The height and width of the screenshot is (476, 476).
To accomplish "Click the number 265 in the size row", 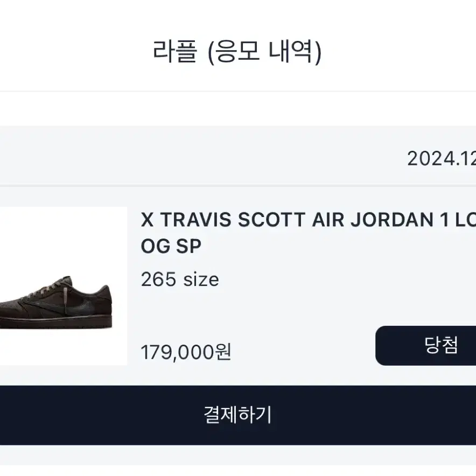I will (x=158, y=279).
